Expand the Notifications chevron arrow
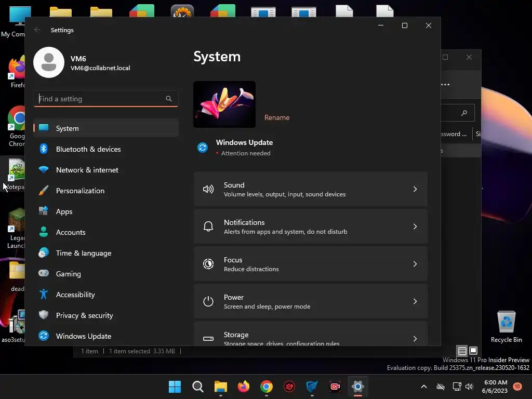Viewport: 532px width, 399px height. (x=415, y=227)
